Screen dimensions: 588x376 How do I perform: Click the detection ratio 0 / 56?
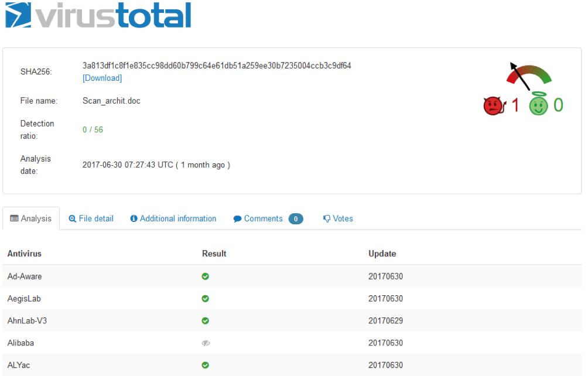(93, 129)
